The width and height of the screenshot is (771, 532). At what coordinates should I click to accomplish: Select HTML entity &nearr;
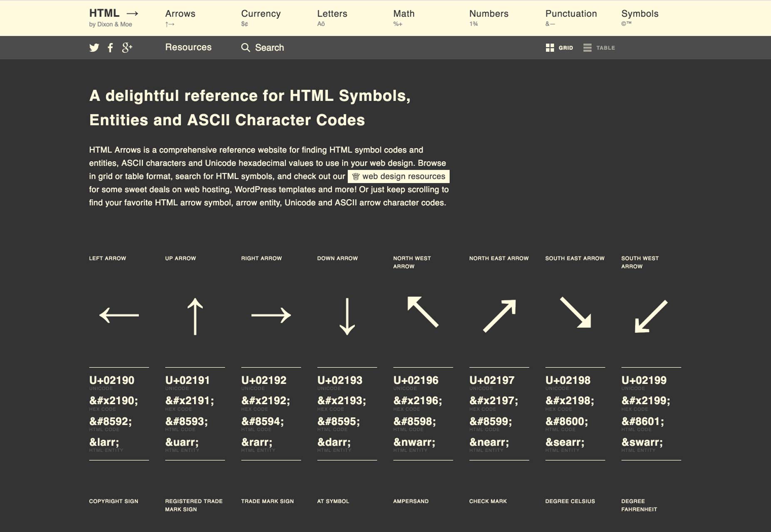489,442
